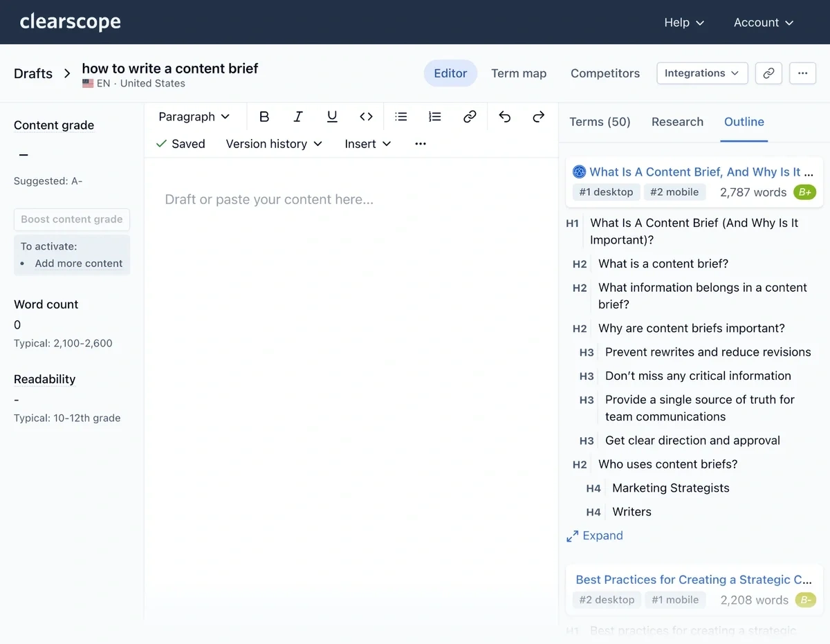830x644 pixels.
Task: Insert code formatting with the angle brackets icon
Action: click(366, 117)
